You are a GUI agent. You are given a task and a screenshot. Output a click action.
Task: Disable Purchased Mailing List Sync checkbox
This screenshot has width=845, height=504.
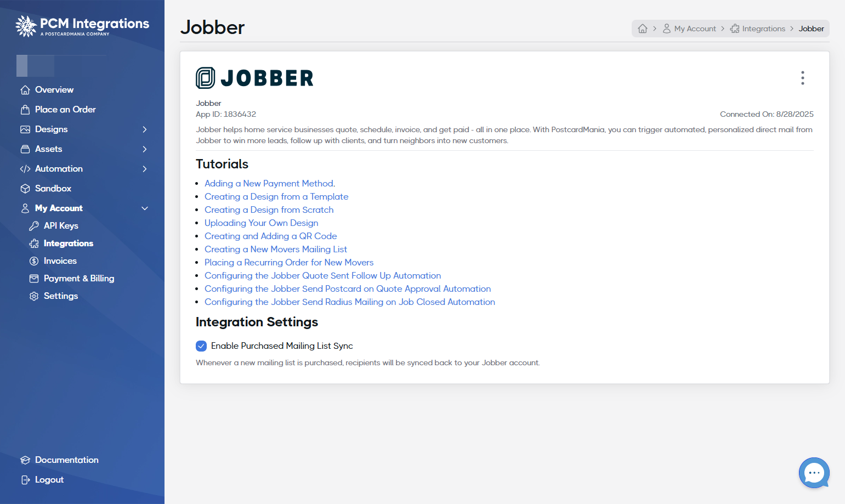click(201, 346)
